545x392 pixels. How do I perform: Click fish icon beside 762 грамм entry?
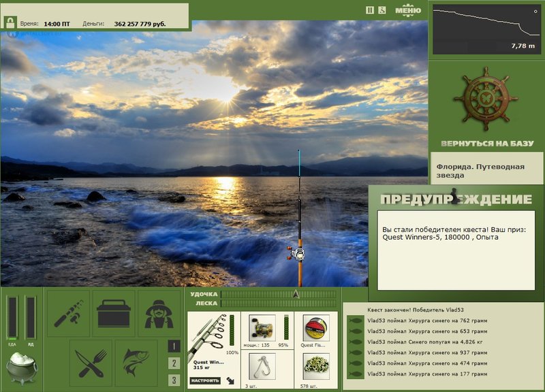click(x=356, y=321)
